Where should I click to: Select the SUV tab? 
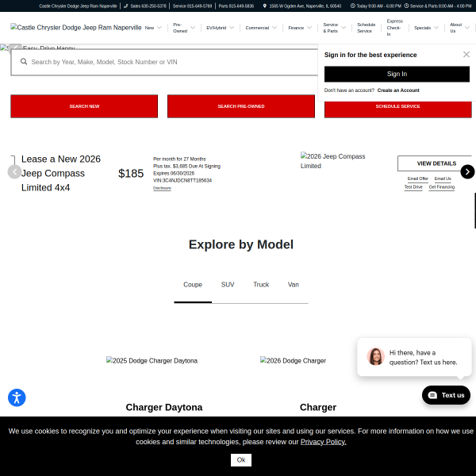(228, 285)
